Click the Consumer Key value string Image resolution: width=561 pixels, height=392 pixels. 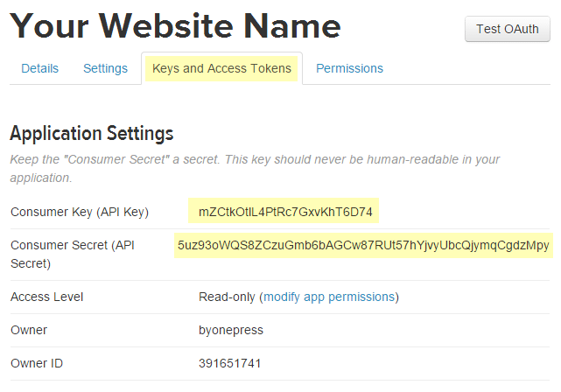point(285,212)
